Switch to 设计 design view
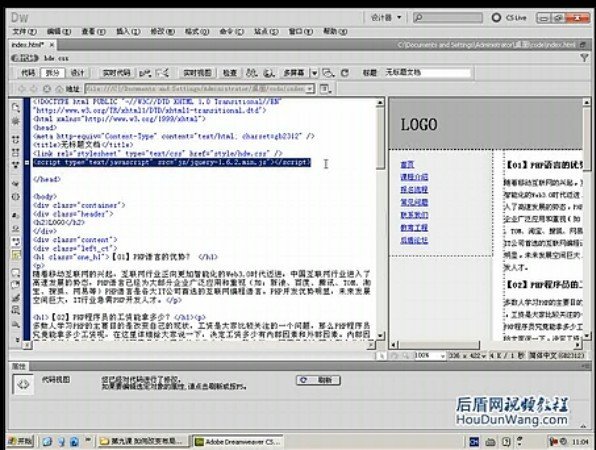 point(78,73)
